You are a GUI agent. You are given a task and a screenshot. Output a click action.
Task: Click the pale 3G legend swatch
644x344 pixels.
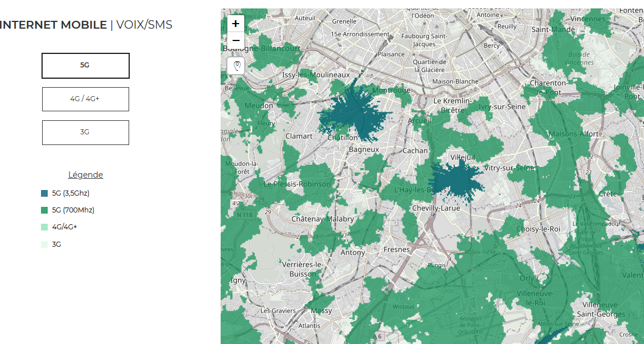pos(44,244)
